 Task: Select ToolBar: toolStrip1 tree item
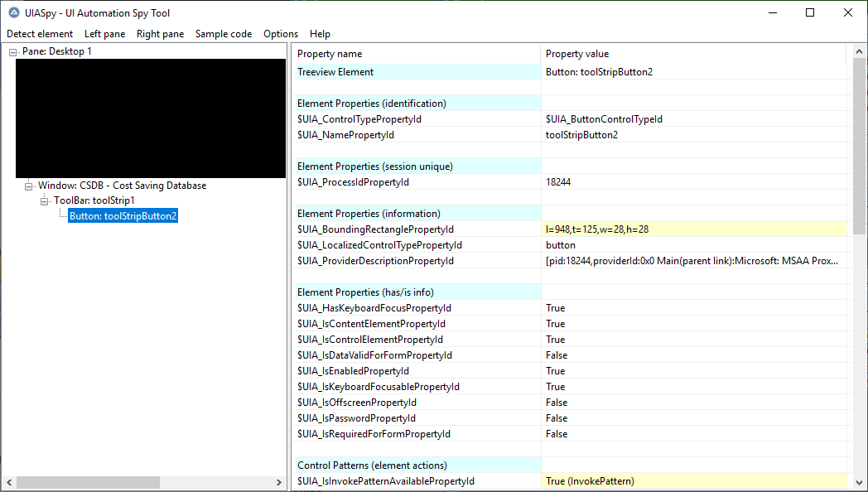[94, 200]
